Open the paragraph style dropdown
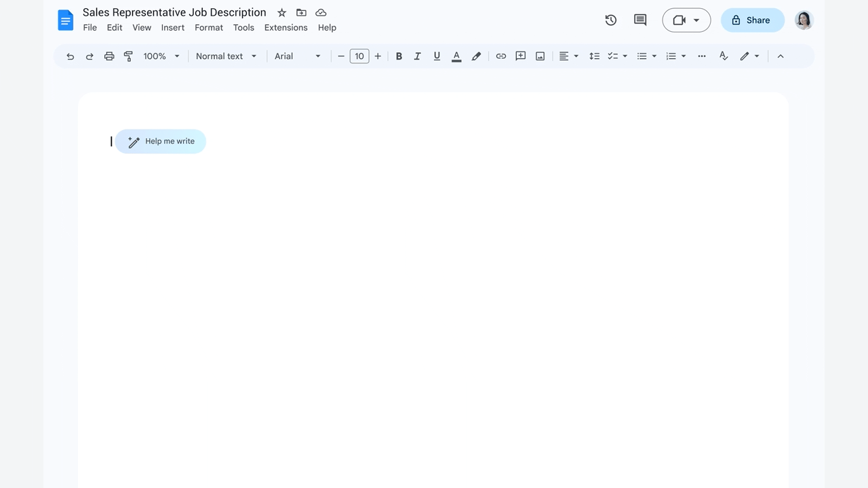The image size is (868, 488). (225, 56)
